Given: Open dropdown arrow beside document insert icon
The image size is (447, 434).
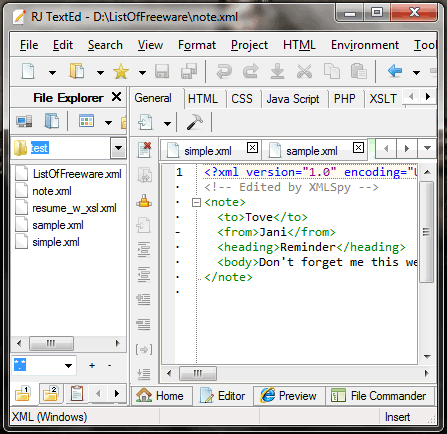Looking at the screenshot, I should pos(167,124).
